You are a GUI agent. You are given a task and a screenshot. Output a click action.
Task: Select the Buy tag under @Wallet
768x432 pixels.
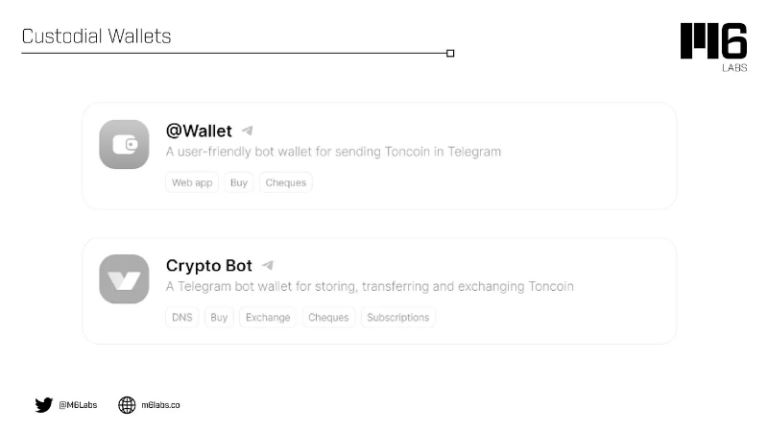[239, 183]
